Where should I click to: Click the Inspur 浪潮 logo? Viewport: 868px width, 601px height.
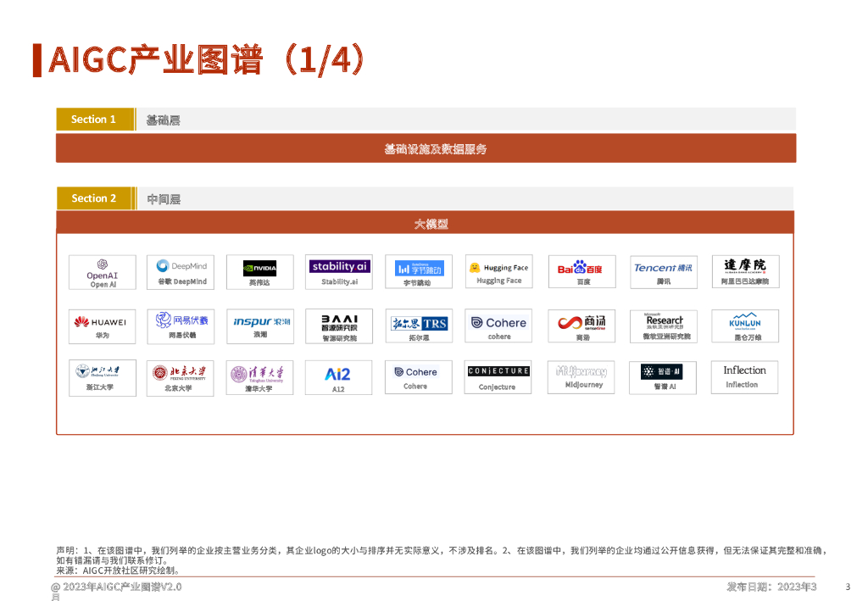[x=262, y=322]
